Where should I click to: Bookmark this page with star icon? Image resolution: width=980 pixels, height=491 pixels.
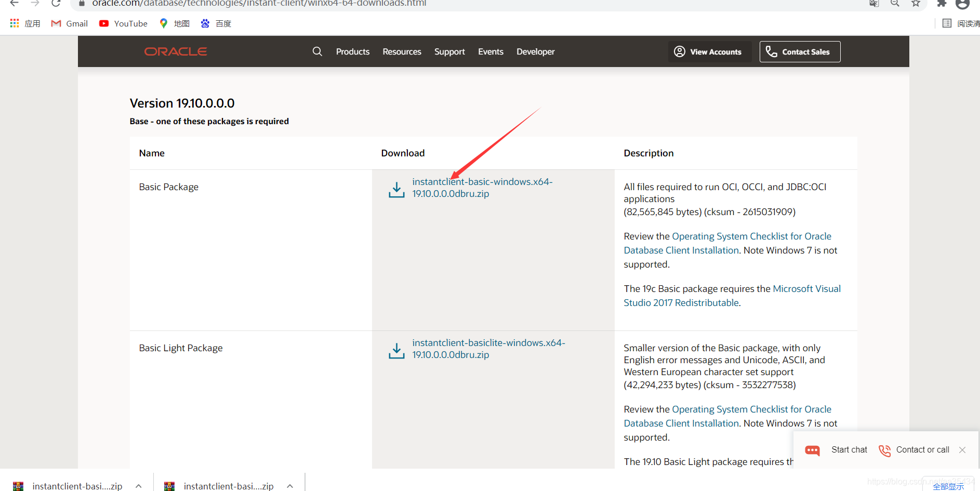coord(916,3)
